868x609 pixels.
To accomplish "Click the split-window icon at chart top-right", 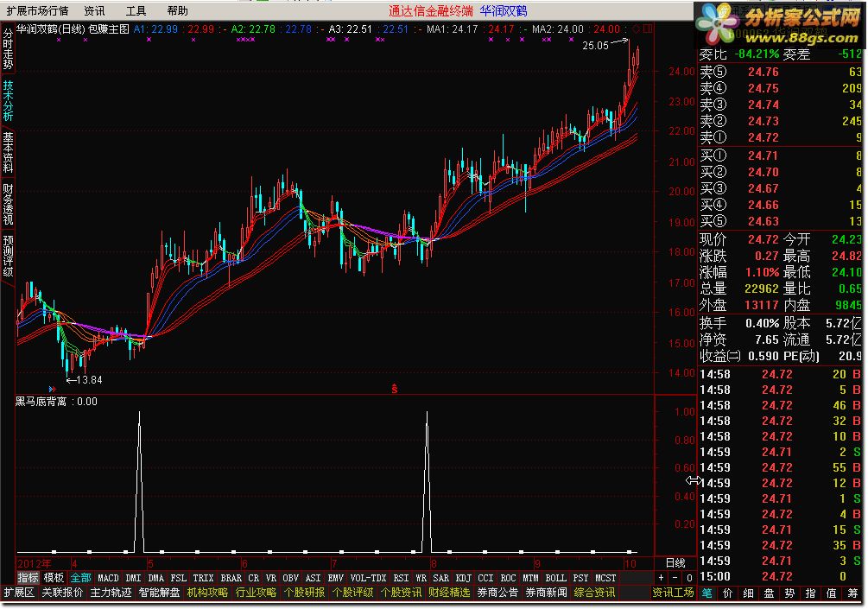I will pos(647,29).
